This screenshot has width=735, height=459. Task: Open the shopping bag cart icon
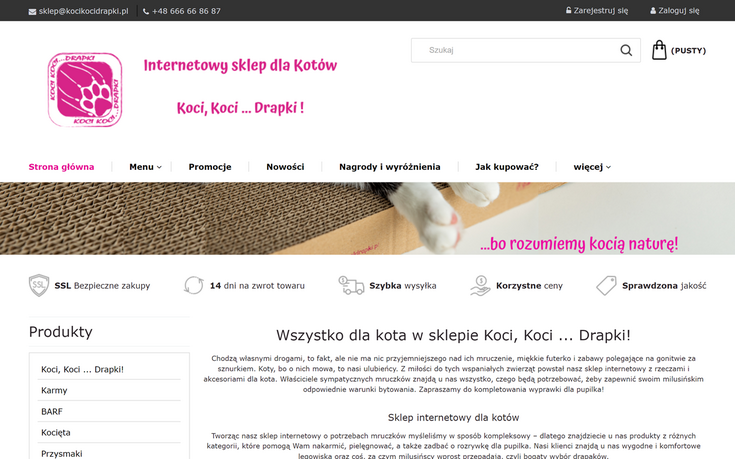[659, 50]
